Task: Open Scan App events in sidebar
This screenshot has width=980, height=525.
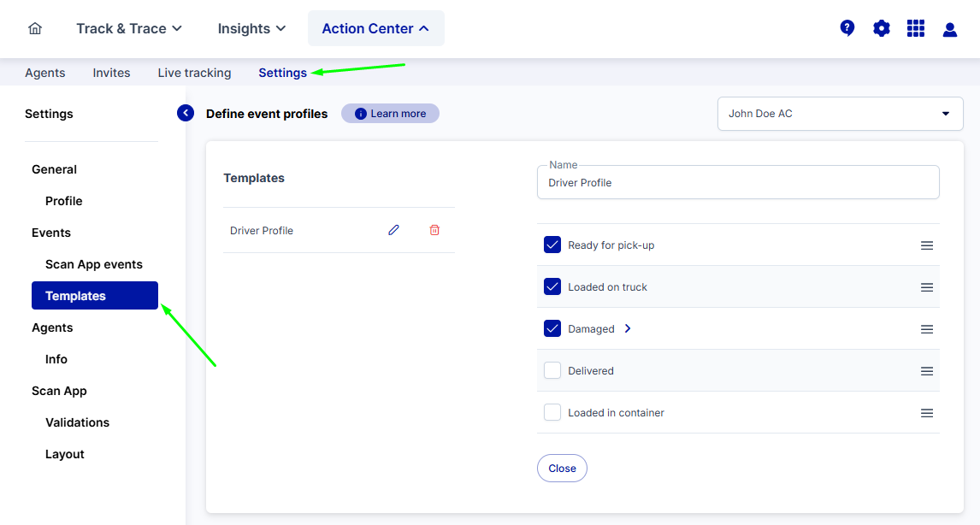Action: click(94, 264)
